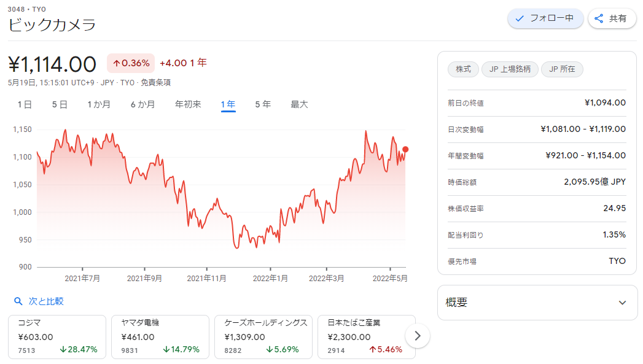Screen dimensions: 643x364
Task: Open the コジマ stock card
Action: [57, 337]
